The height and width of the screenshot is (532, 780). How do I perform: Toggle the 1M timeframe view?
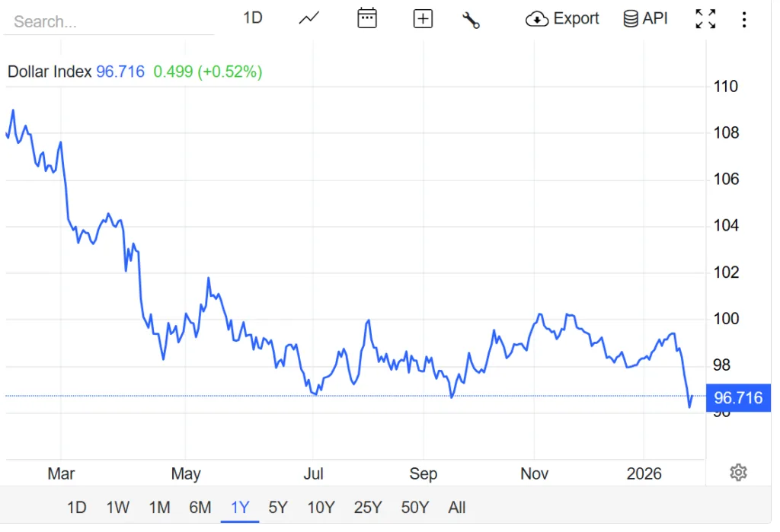pos(159,507)
